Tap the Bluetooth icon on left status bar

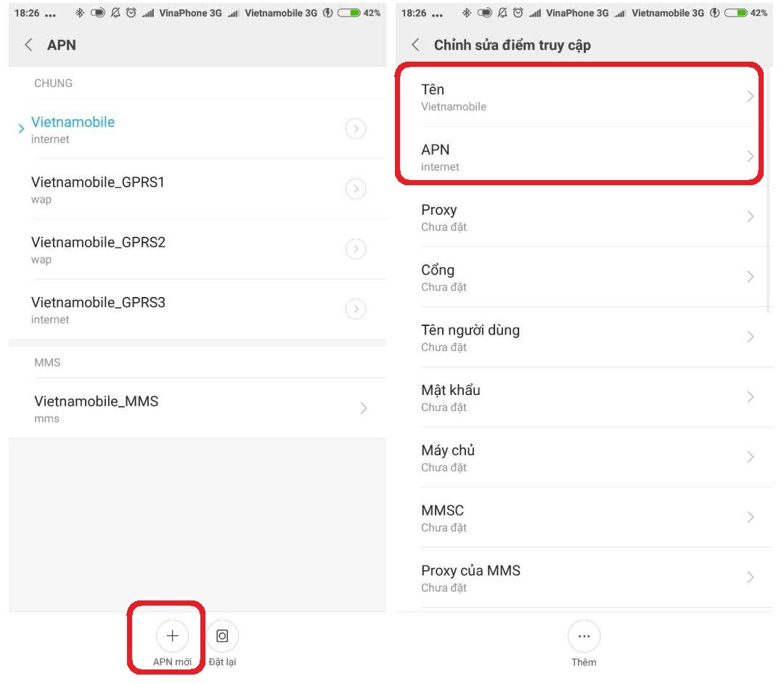80,13
